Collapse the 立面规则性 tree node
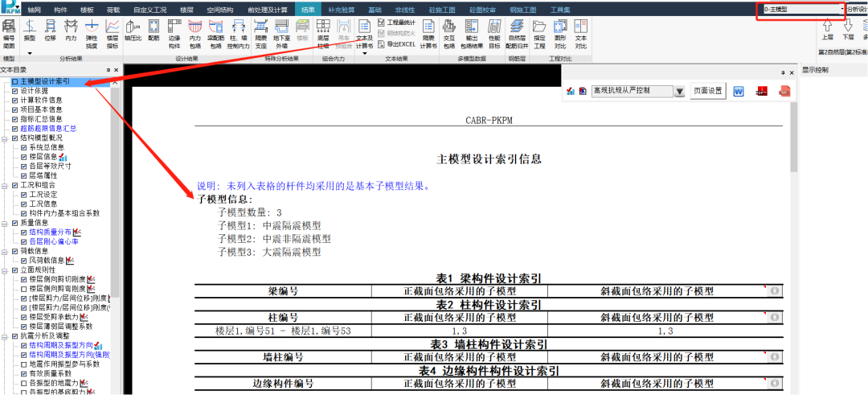 5,270
